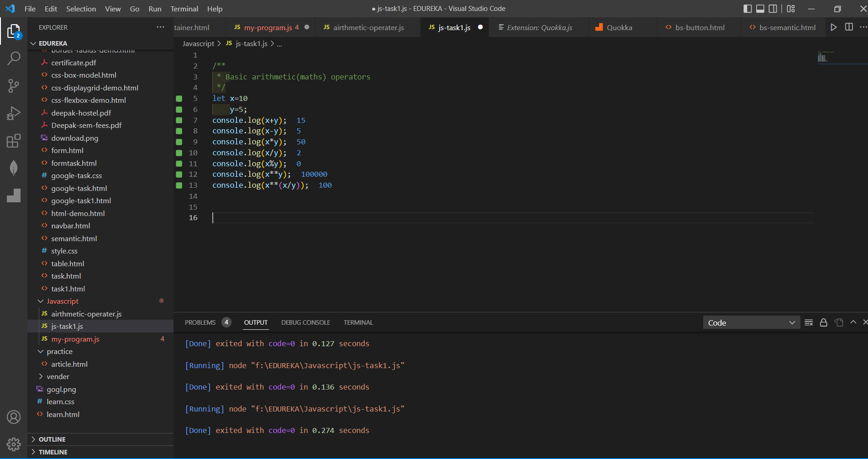Open the Code output channel dropdown
The height and width of the screenshot is (459, 868).
click(751, 322)
